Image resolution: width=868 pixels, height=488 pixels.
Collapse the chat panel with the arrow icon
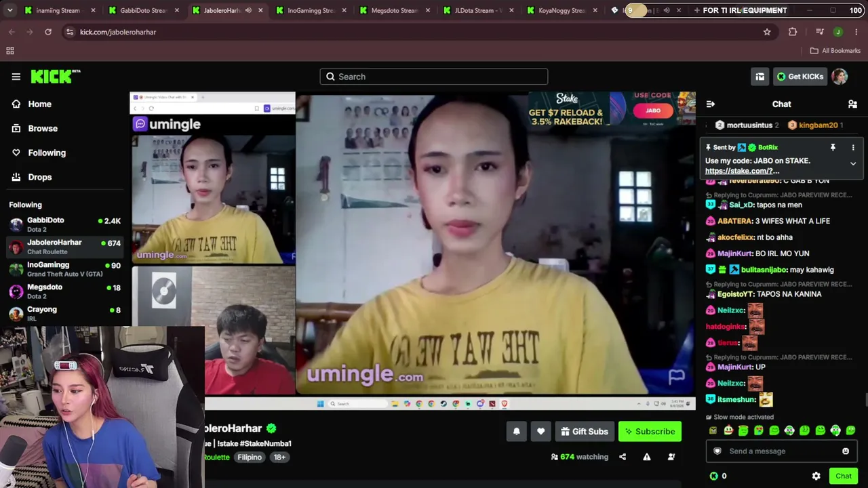(x=710, y=104)
